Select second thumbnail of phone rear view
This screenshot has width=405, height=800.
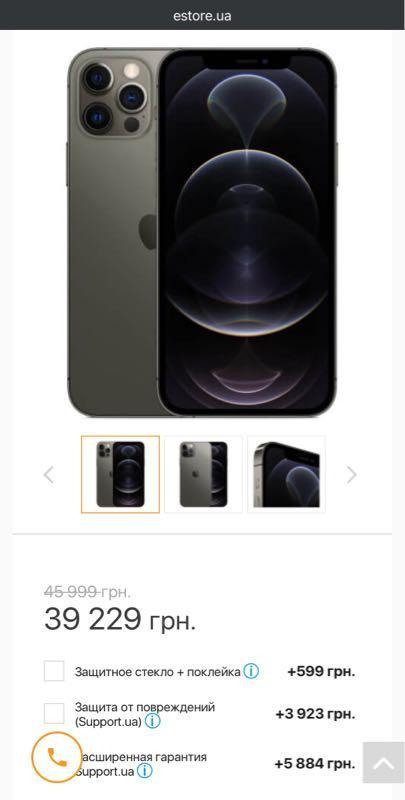(x=204, y=474)
